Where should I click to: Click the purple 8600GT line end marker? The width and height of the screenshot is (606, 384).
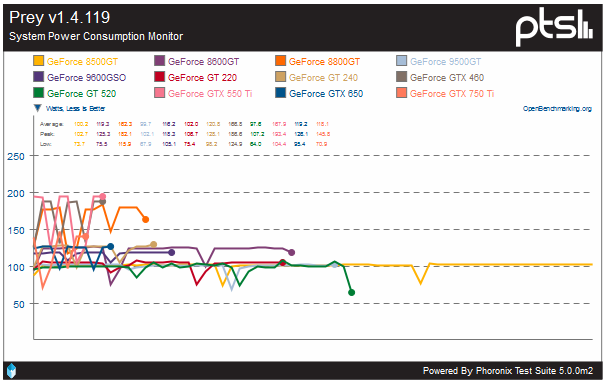pyautogui.click(x=292, y=252)
